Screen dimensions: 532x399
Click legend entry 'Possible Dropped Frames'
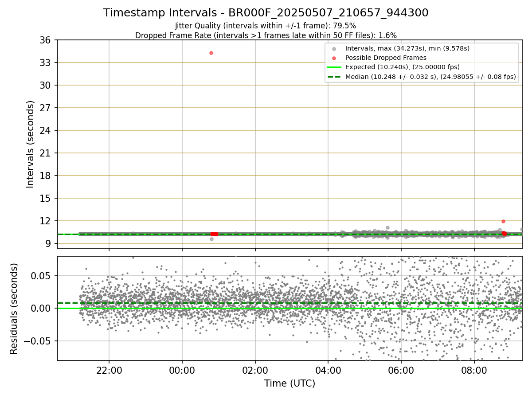click(386, 58)
